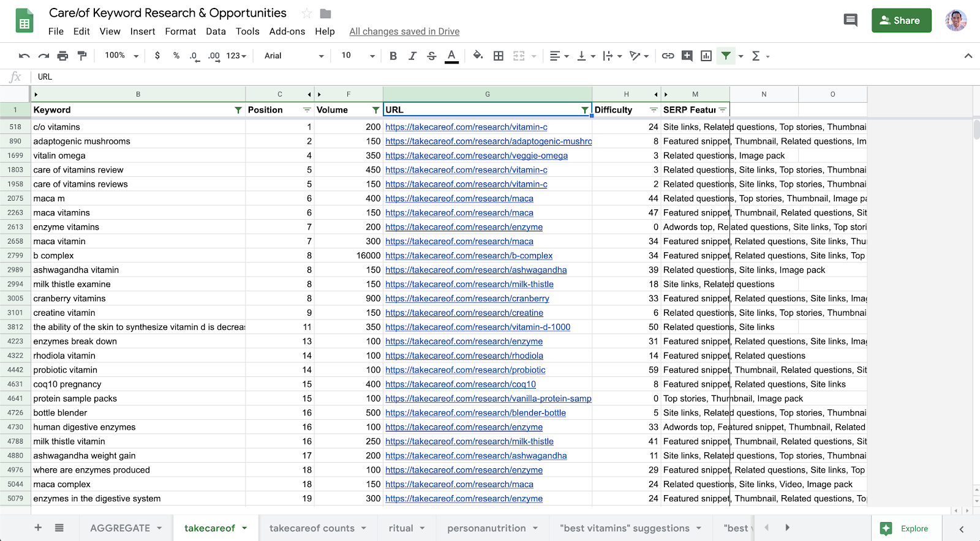Move the document using the folder icon
The width and height of the screenshot is (980, 541).
tap(325, 13)
